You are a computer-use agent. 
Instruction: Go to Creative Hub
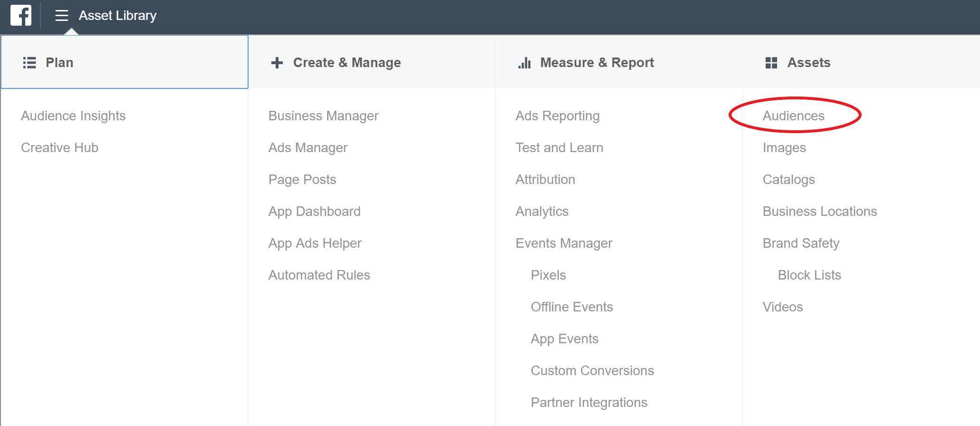coord(59,148)
